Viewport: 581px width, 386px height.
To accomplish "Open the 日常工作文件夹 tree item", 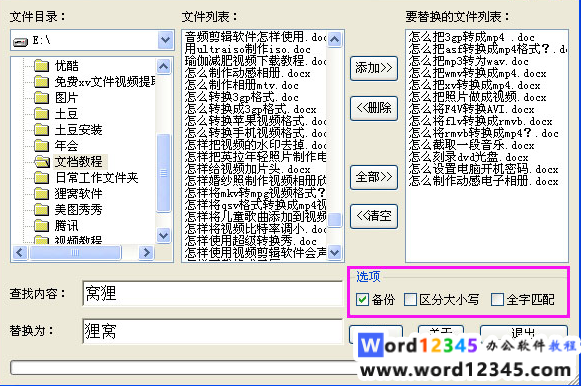I will [x=97, y=178].
